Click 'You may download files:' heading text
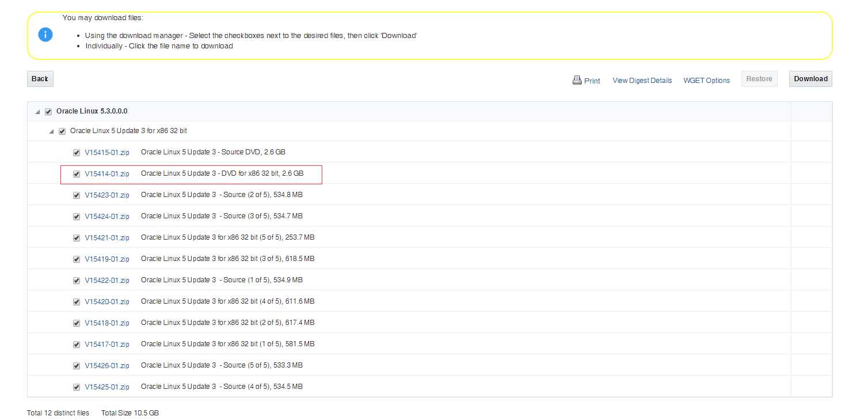The image size is (868, 420). click(x=103, y=18)
